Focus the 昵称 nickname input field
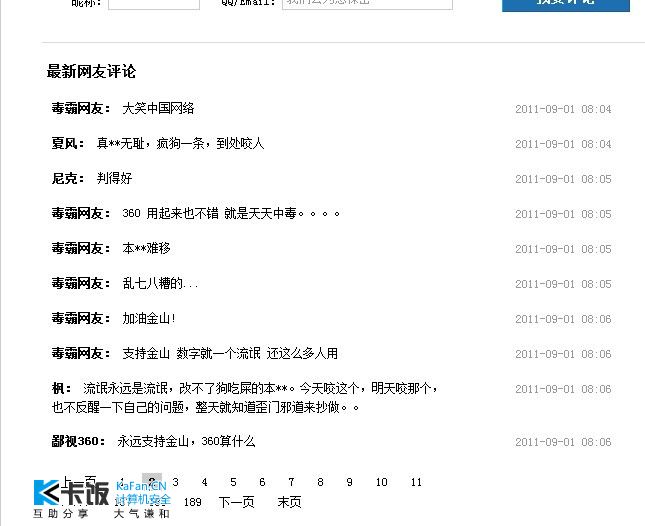Viewport: 645px width, 526px height. (x=154, y=3)
